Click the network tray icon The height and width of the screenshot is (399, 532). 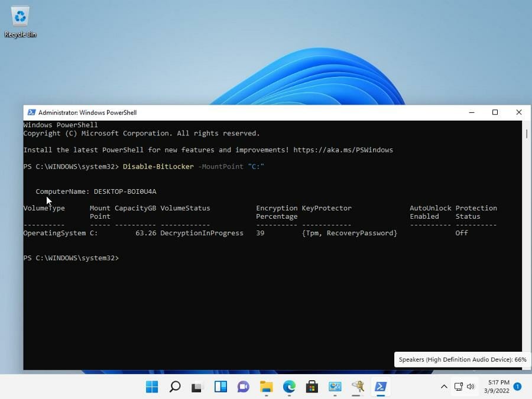458,387
